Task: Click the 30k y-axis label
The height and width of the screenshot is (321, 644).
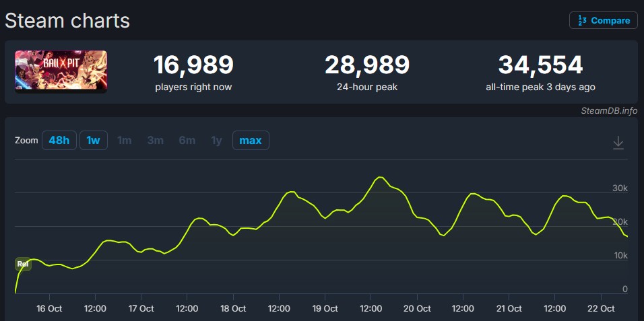Action: click(x=620, y=188)
